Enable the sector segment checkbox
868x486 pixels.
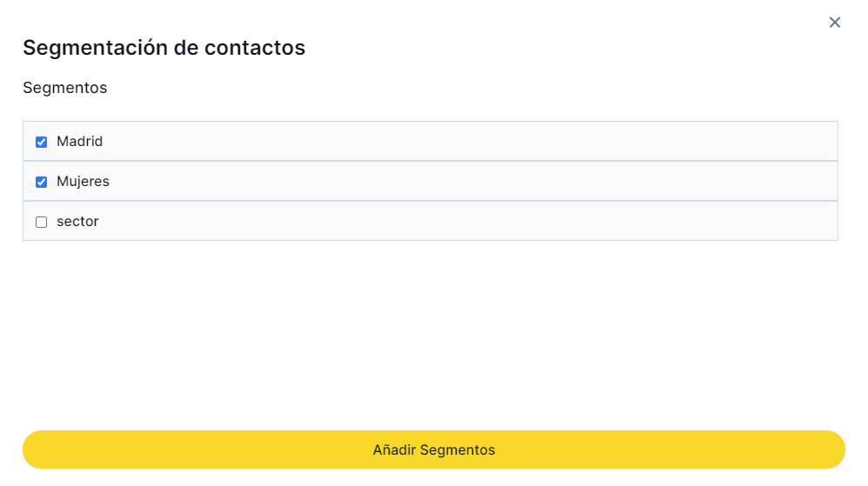41,222
